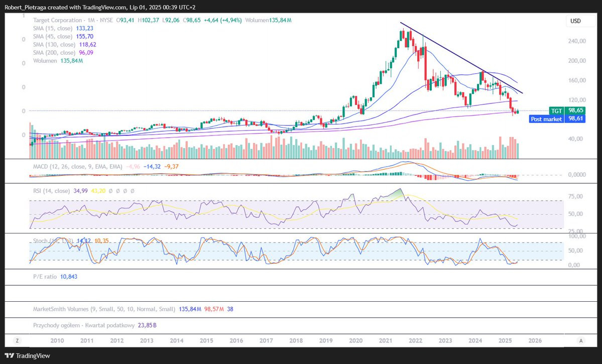Click the 75,00 RSI axis label
Viewport: 602px width, 364px height.
coord(575,196)
